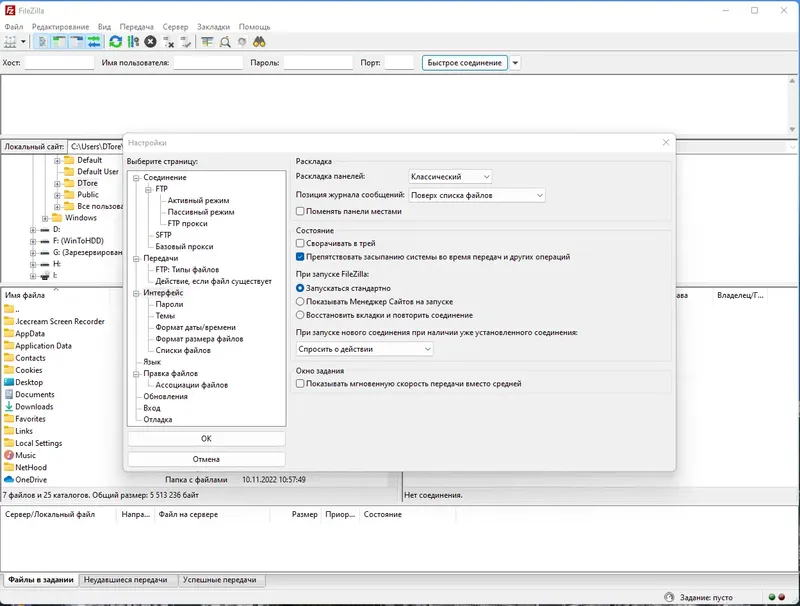Enable Поменять панели местами checkbox

[x=300, y=211]
